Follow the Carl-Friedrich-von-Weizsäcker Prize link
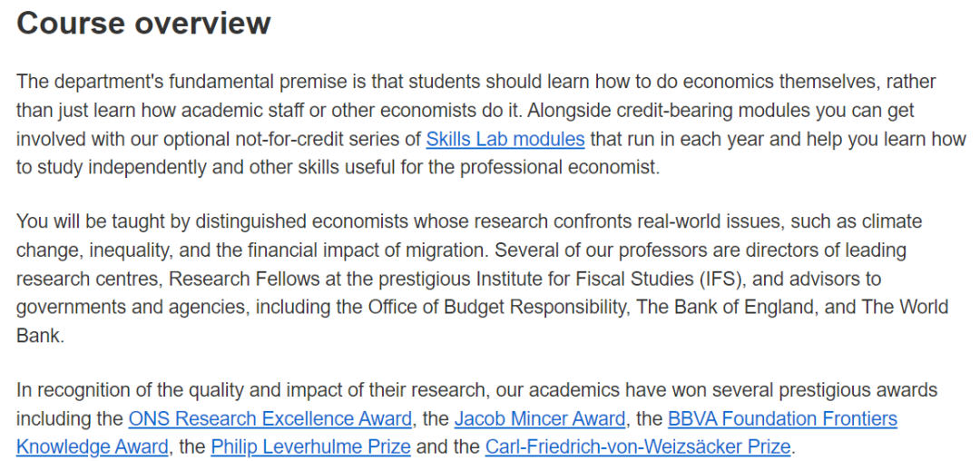This screenshot has width=980, height=461. click(x=638, y=446)
